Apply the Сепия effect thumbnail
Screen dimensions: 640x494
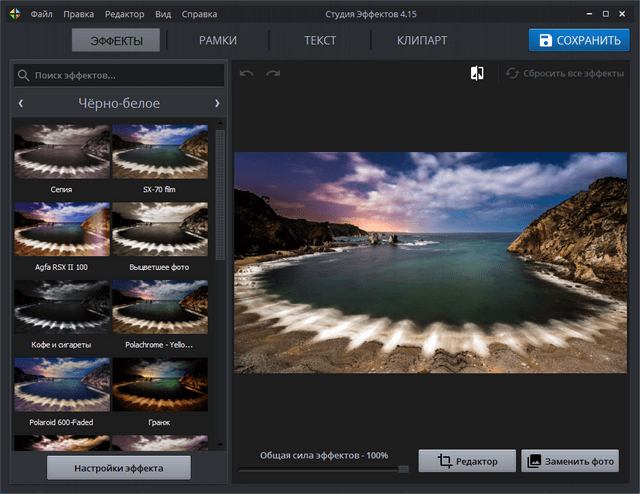pyautogui.click(x=61, y=151)
